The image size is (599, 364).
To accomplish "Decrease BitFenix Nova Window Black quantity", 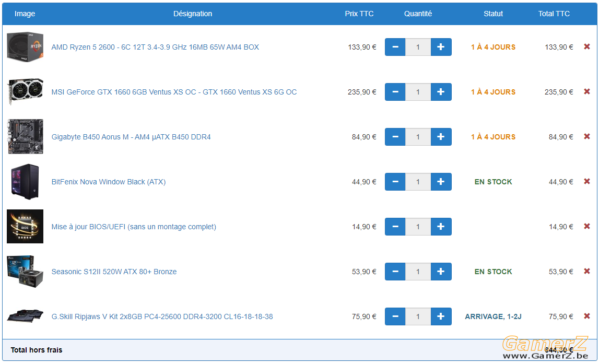I will tap(395, 182).
